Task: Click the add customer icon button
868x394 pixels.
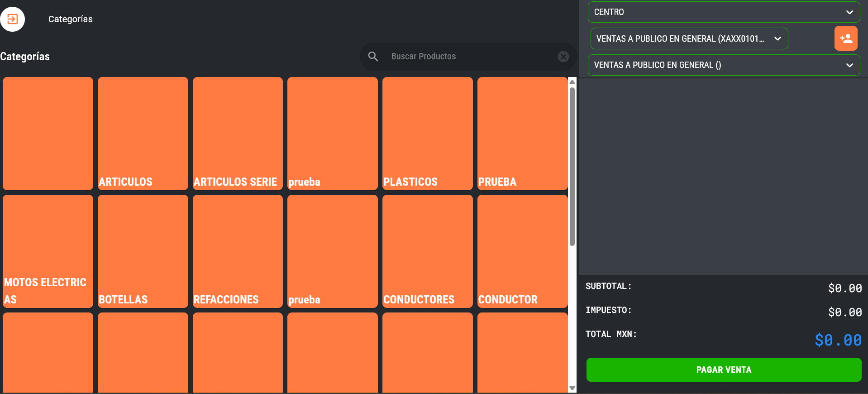Action: (845, 38)
